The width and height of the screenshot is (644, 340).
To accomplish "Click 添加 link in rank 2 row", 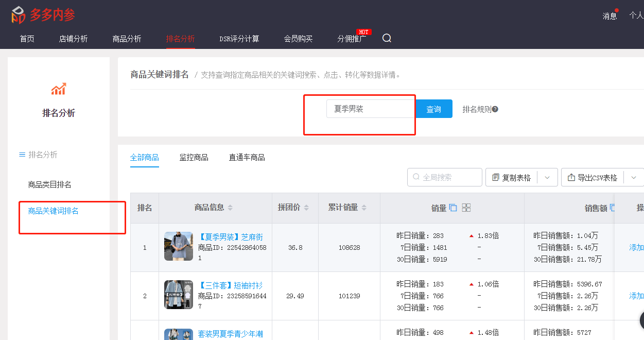I will 636,296.
